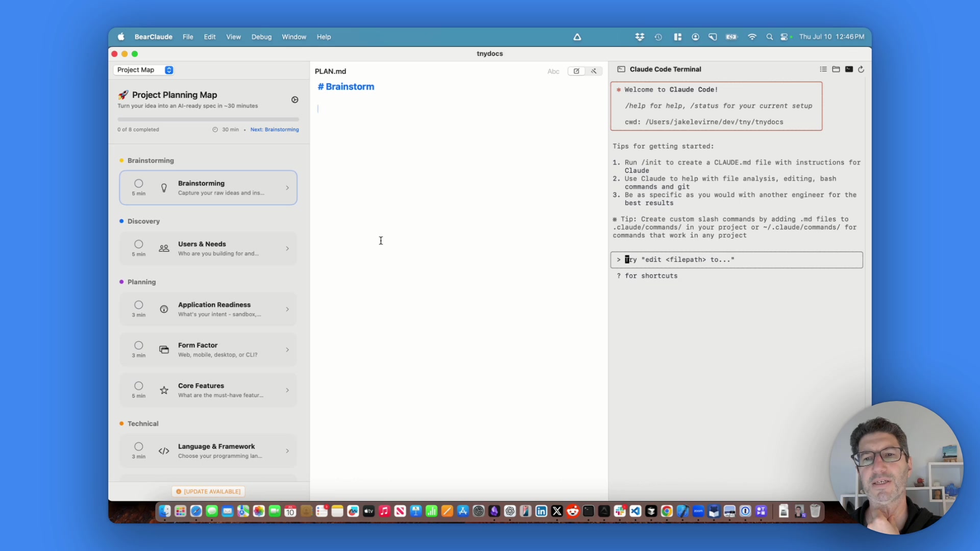This screenshot has height=551, width=980.
Task: Mark Brainstorming step as complete
Action: click(x=138, y=184)
